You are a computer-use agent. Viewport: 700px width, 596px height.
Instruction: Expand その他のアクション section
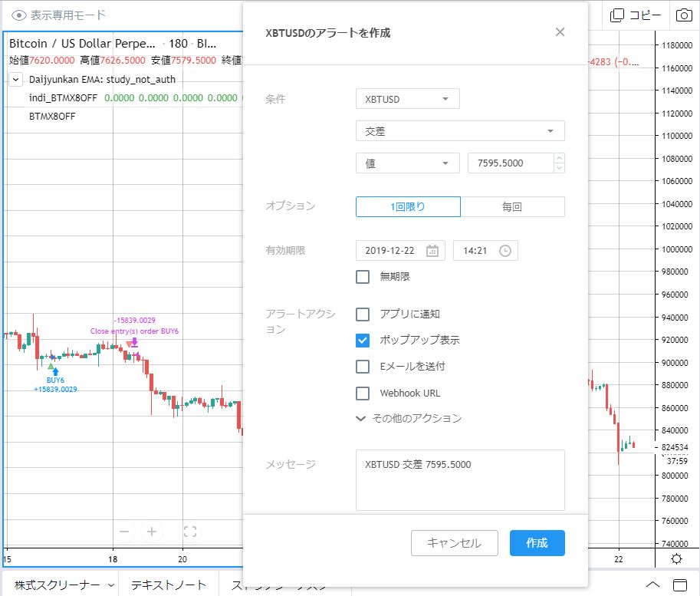click(409, 419)
